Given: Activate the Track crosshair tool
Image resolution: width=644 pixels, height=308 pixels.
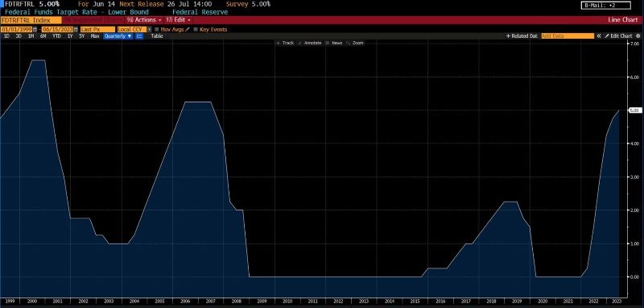Looking at the screenshot, I should point(286,43).
